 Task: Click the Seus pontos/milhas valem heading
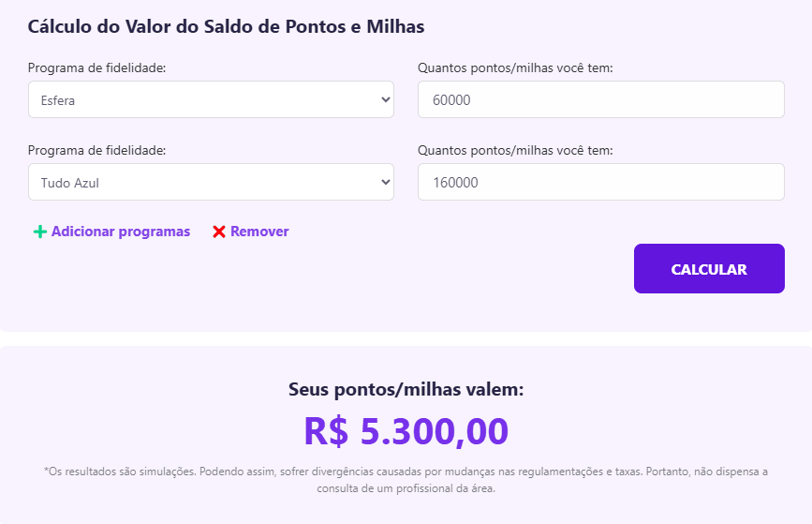pyautogui.click(x=406, y=390)
